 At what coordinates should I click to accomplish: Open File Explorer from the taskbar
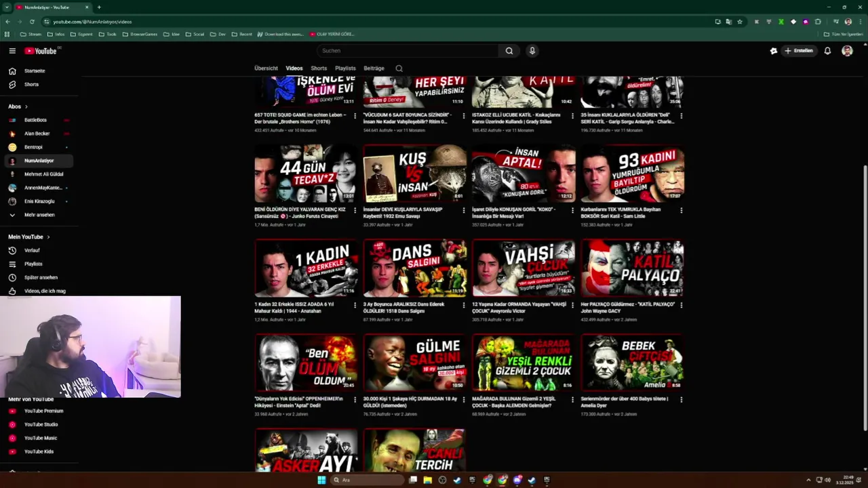coord(428,480)
